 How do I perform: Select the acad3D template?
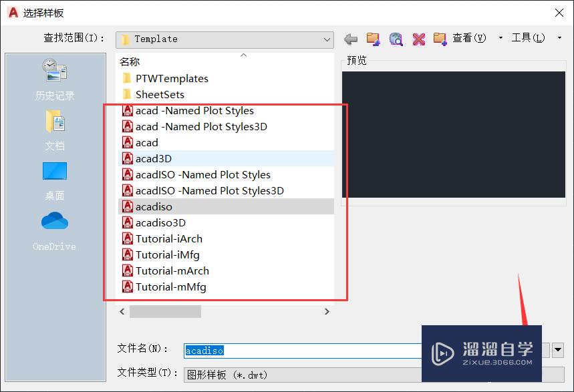(x=155, y=158)
